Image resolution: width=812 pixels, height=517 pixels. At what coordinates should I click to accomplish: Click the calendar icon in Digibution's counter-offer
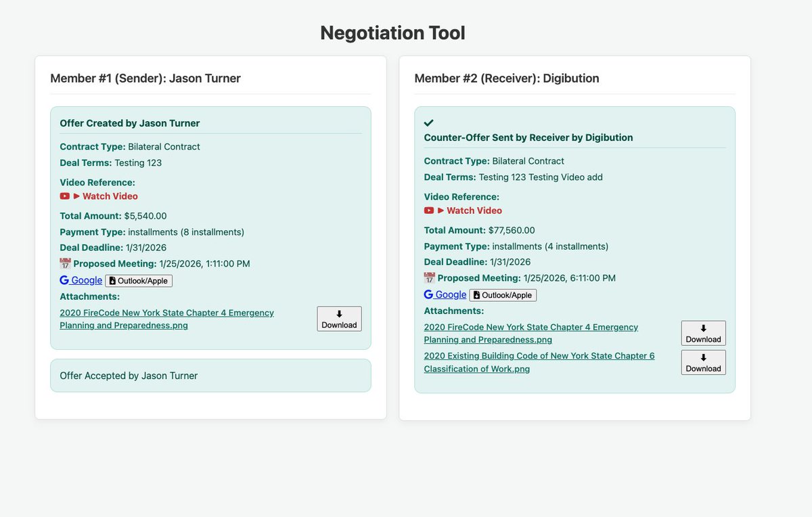tap(429, 278)
